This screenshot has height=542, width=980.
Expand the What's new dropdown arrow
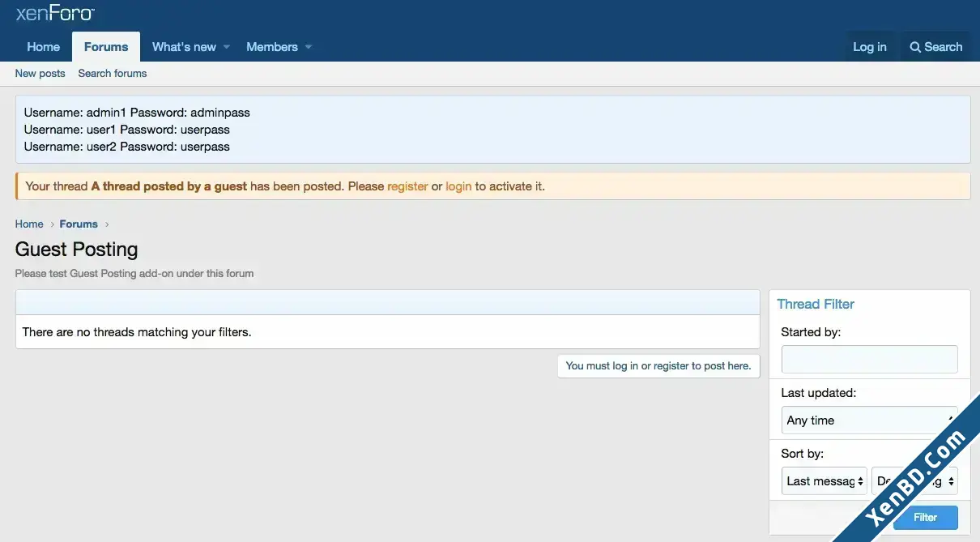pos(227,47)
